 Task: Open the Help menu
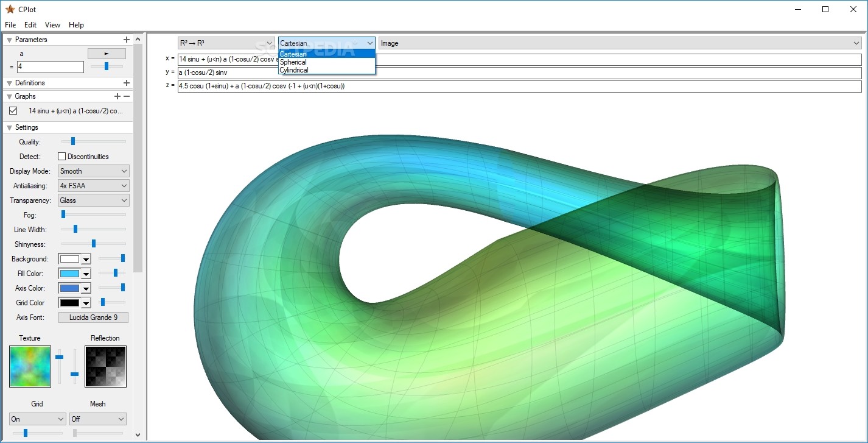click(76, 25)
